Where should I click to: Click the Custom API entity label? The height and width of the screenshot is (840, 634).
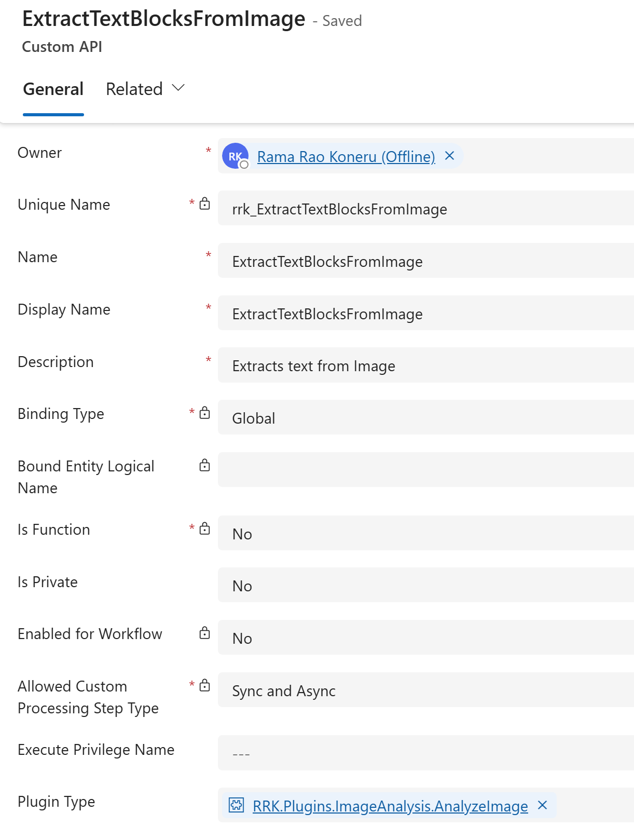(62, 47)
